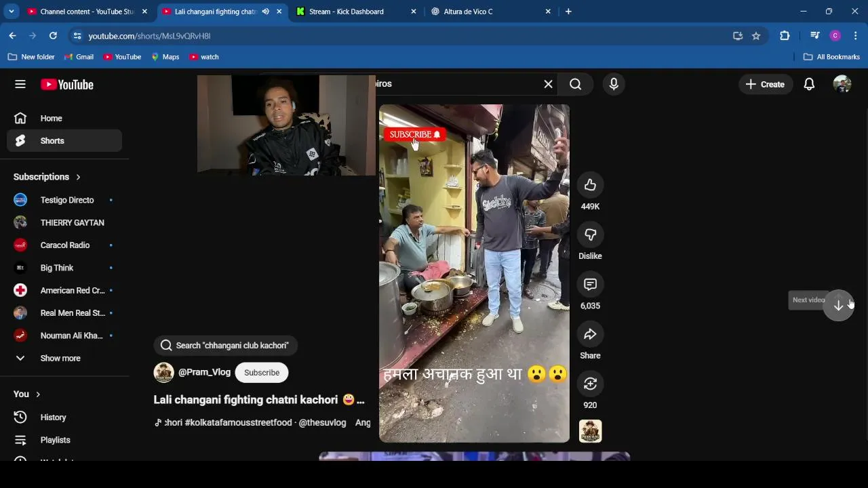Like this Short with the thumbs up

(590, 185)
